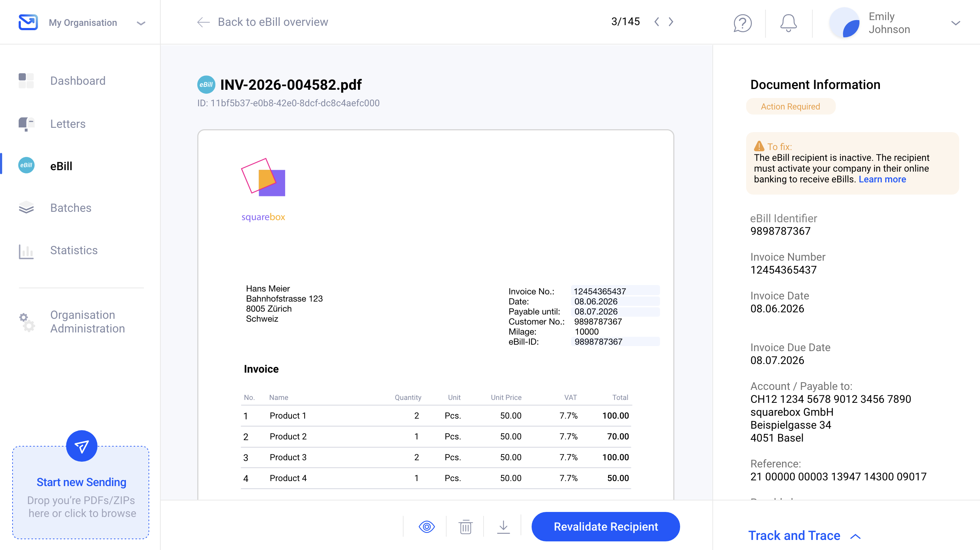Open the Batches menu item
Image resolution: width=980 pixels, height=550 pixels.
tap(71, 208)
